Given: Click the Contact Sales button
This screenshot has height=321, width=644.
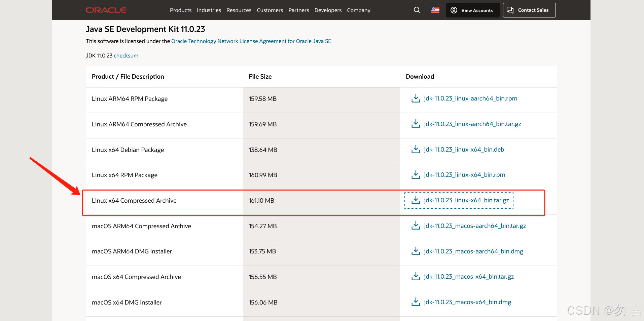Looking at the screenshot, I should pyautogui.click(x=529, y=10).
